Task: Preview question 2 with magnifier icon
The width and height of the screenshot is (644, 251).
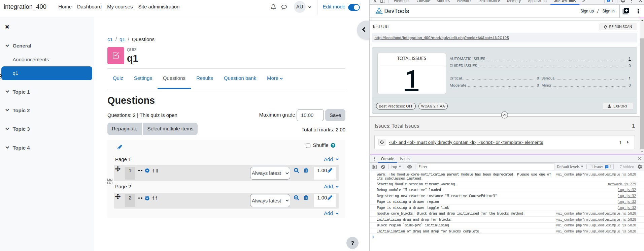Action: point(296,198)
